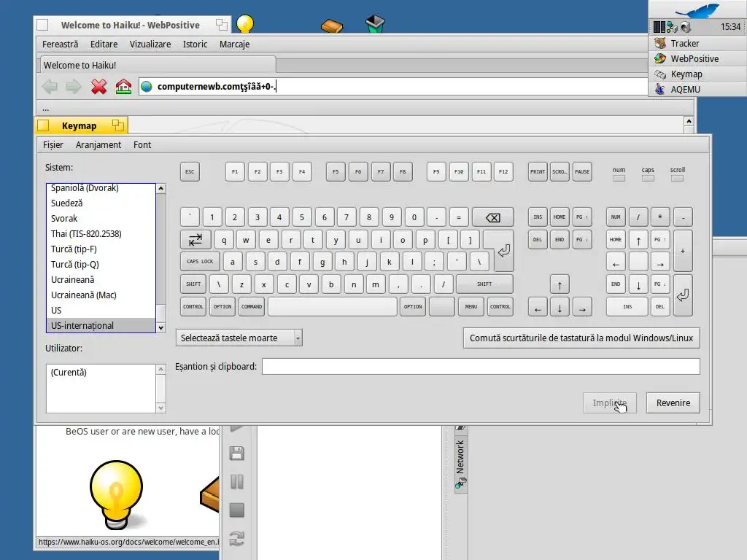Click the trash can desktop icon
Viewport: 747px width, 560px height.
(375, 24)
